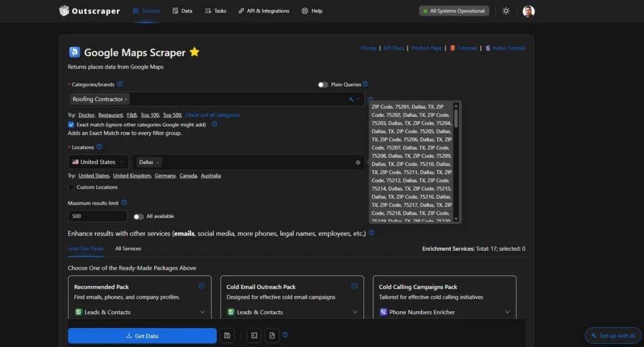Open the Pricing link
644x347 pixels.
[368, 48]
